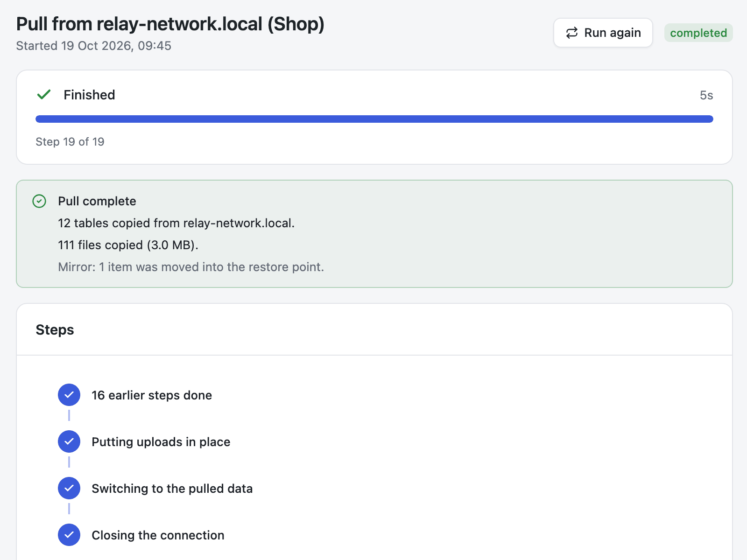
Task: Click the 5s duration value
Action: (x=706, y=95)
